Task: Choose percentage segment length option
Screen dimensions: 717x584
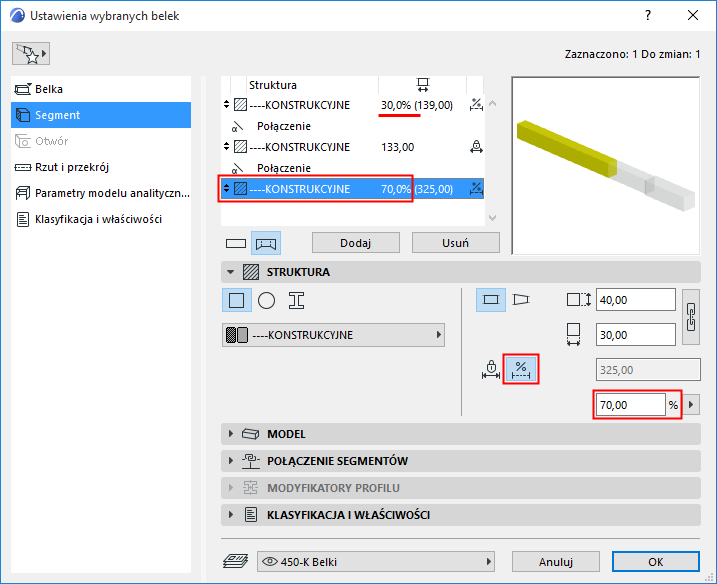Action: [521, 369]
